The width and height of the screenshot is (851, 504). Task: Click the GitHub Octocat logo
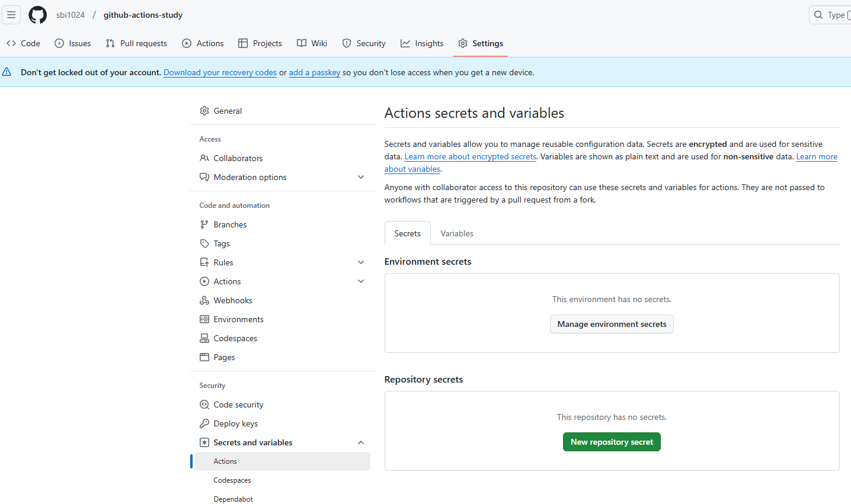[38, 15]
